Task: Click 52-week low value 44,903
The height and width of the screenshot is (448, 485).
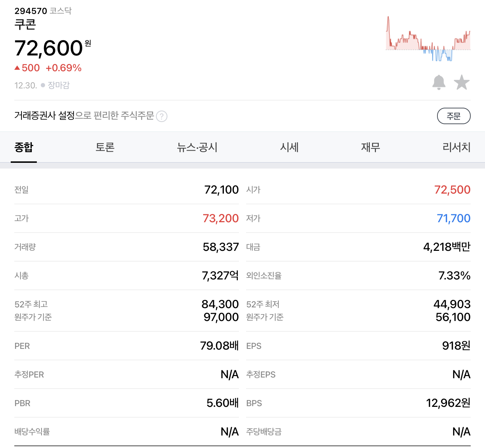Action: pyautogui.click(x=452, y=304)
